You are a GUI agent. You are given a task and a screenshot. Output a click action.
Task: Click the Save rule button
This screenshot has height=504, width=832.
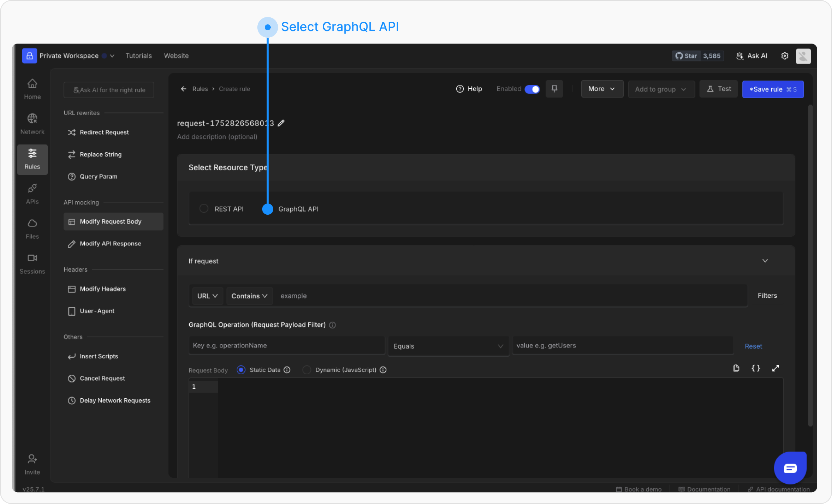[772, 89]
